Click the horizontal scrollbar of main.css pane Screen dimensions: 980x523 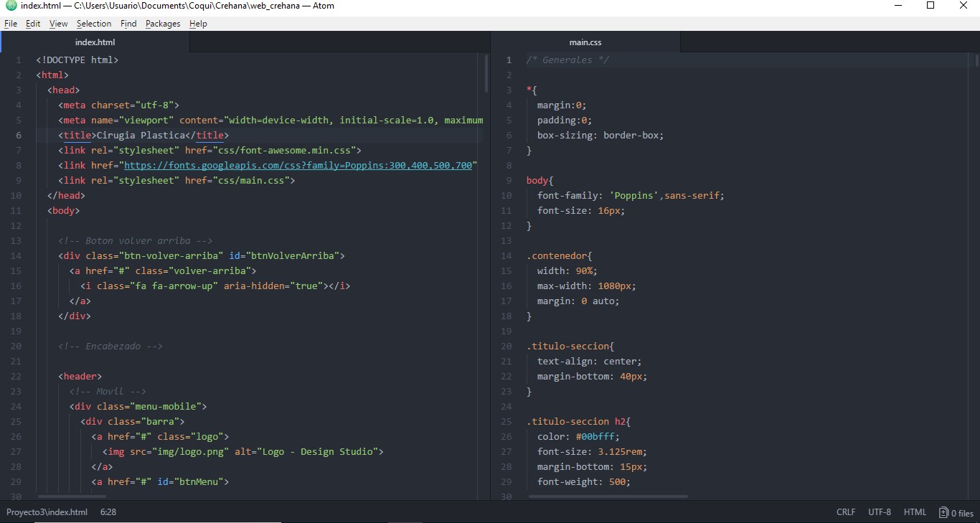(608, 496)
